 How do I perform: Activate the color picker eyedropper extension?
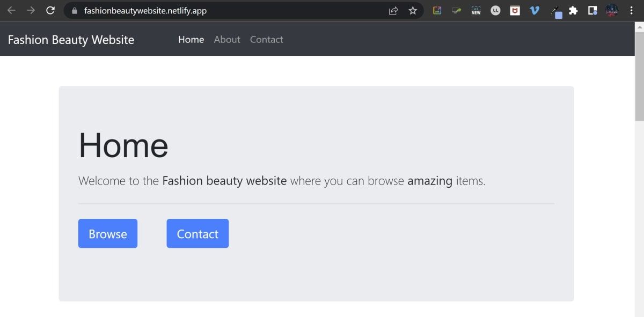[x=555, y=11]
